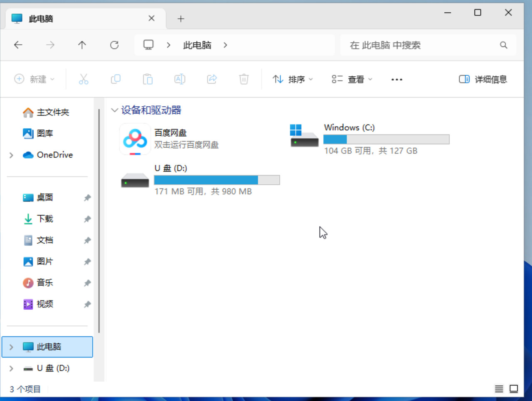
Task: Expand the U 盘 (D:) tree node
Action: [x=11, y=369]
